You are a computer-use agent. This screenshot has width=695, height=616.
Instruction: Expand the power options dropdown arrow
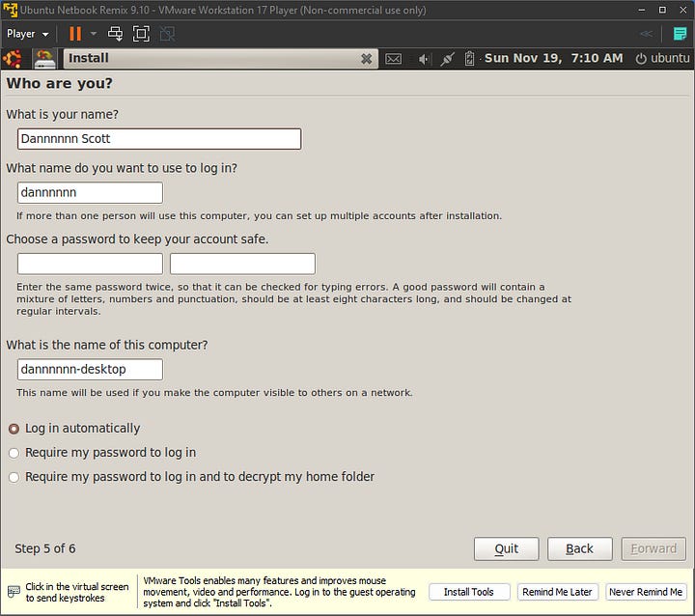coord(93,34)
